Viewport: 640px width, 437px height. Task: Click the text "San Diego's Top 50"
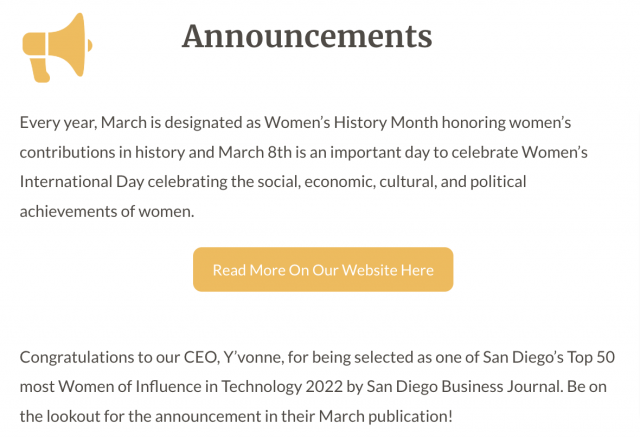(x=549, y=357)
